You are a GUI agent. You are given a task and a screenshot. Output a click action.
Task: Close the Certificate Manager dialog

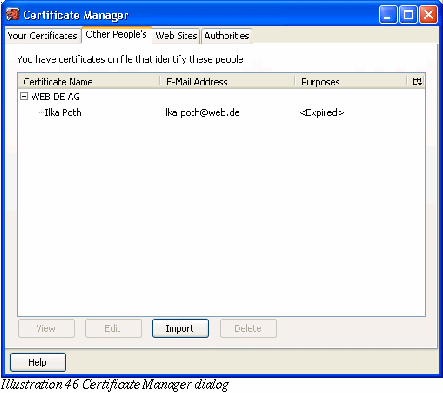coord(428,15)
